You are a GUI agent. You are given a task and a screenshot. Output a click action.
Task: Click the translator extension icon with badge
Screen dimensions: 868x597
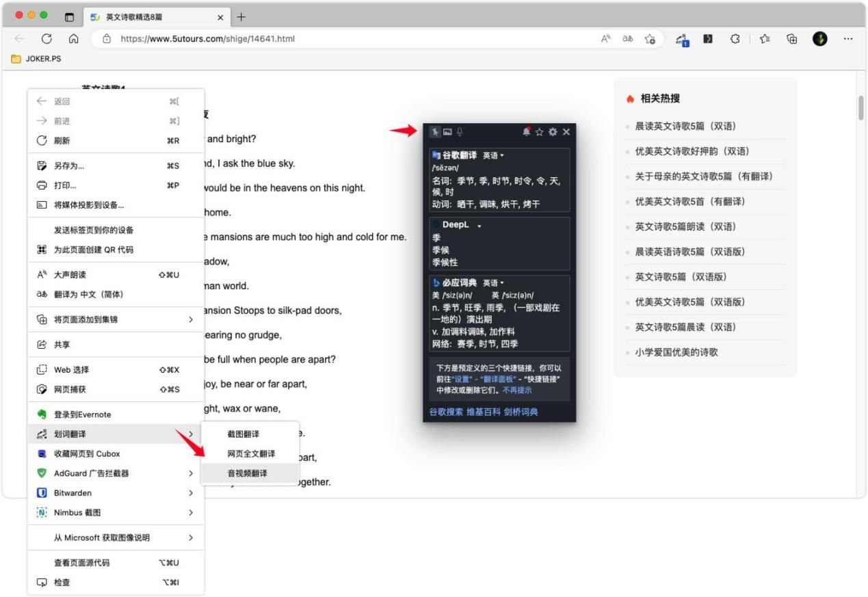click(684, 40)
